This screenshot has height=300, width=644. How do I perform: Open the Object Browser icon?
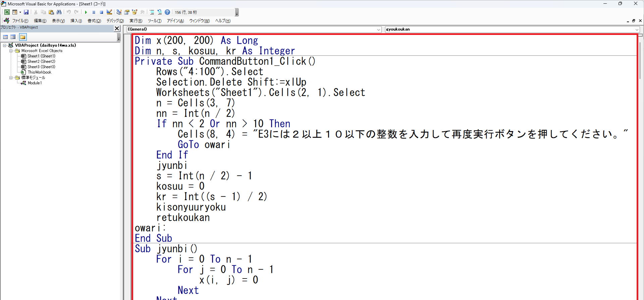135,12
